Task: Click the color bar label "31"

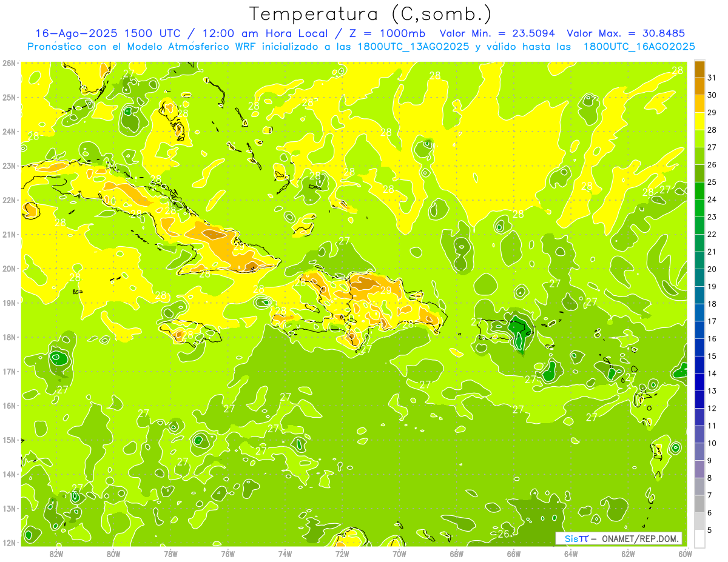Action: click(x=712, y=78)
